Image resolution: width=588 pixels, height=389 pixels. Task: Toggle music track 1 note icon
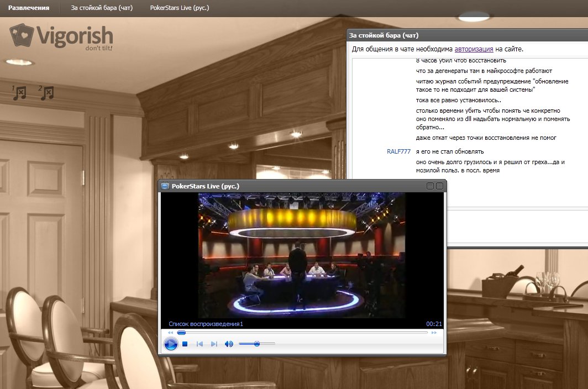[19, 93]
